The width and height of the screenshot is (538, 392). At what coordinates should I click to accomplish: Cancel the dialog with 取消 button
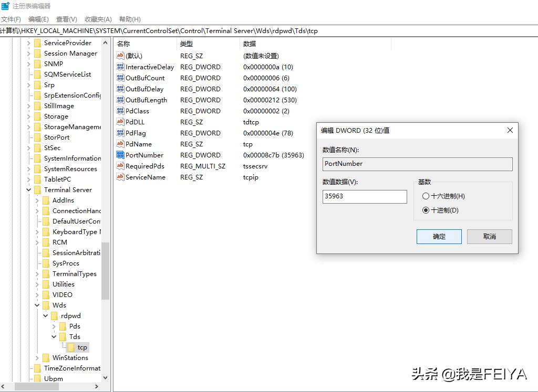(489, 237)
